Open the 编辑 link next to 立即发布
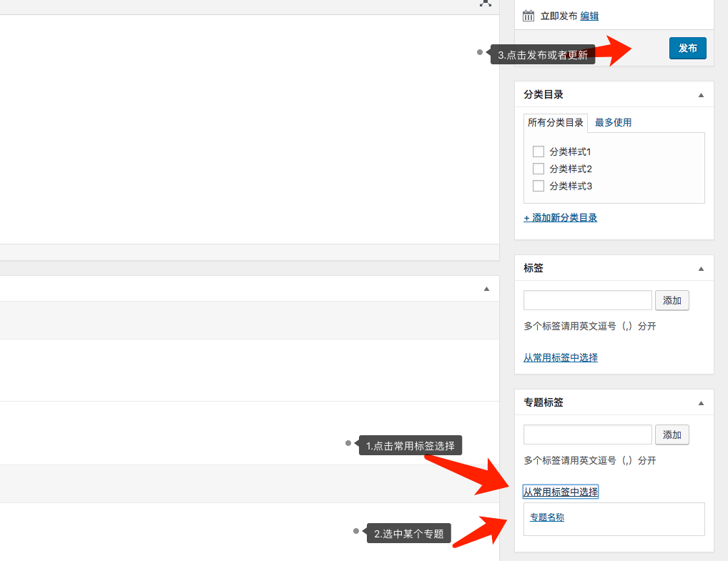The width and height of the screenshot is (728, 561). (x=589, y=16)
